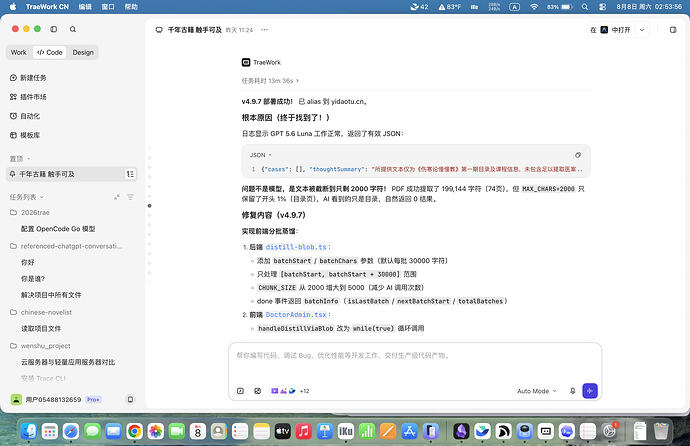Image resolution: width=690 pixels, height=446 pixels.
Task: Open Safari from the Dock
Action: pos(71,431)
